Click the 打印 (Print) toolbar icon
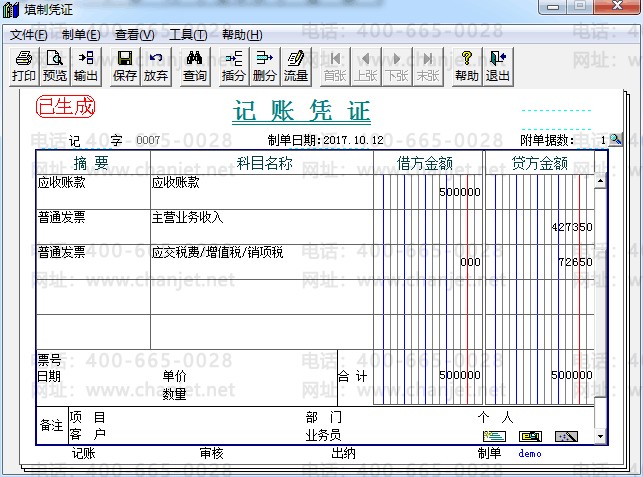 tap(24, 66)
